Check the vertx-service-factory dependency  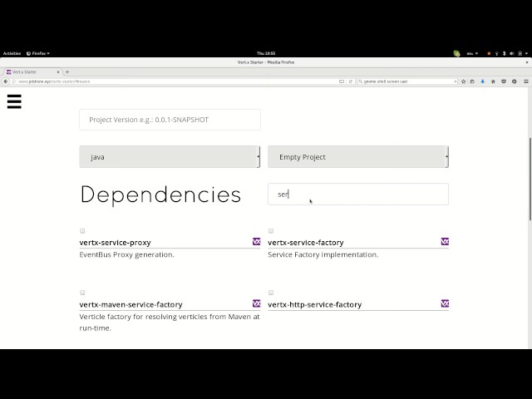pyautogui.click(x=271, y=231)
